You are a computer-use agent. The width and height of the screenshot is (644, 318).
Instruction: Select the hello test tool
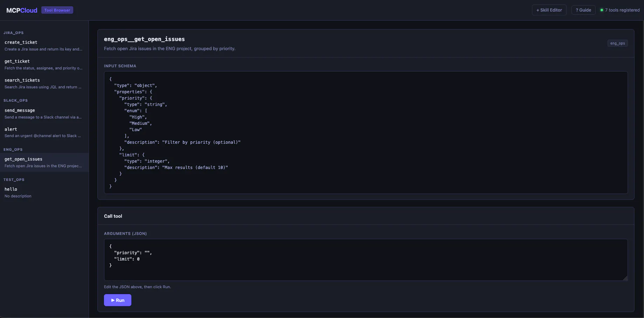(x=44, y=192)
